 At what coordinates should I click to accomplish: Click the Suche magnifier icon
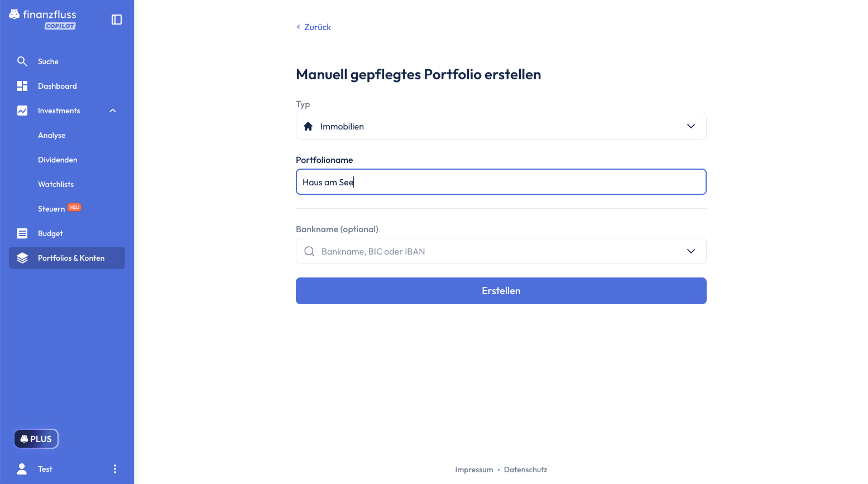tap(22, 61)
